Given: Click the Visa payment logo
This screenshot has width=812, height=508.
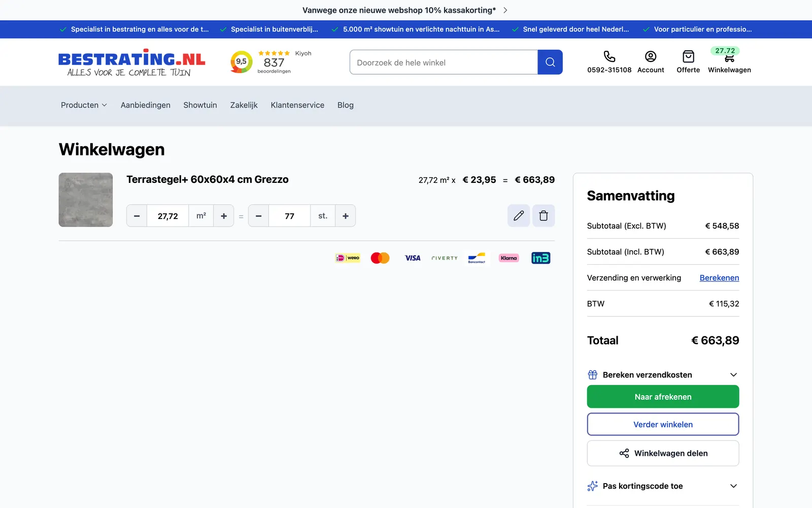Looking at the screenshot, I should [413, 258].
